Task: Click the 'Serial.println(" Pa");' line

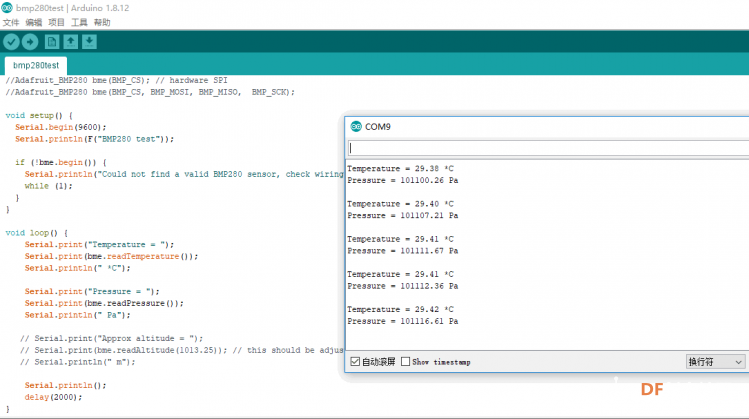Action: coord(77,315)
